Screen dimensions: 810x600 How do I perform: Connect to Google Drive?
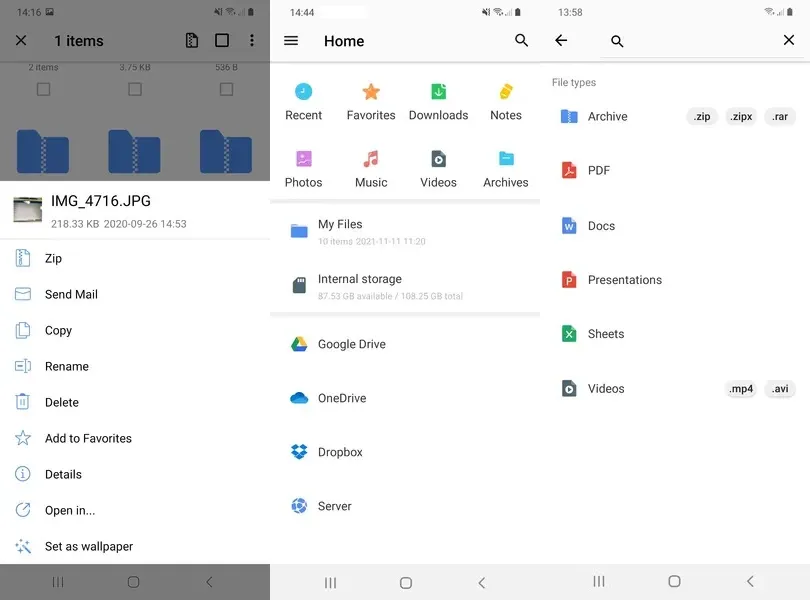pyautogui.click(x=405, y=344)
